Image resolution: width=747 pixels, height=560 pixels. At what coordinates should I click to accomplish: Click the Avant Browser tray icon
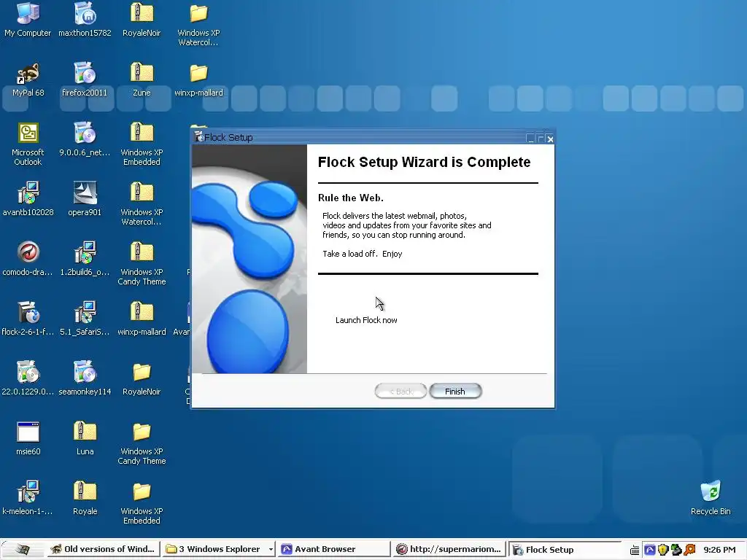[x=649, y=550]
